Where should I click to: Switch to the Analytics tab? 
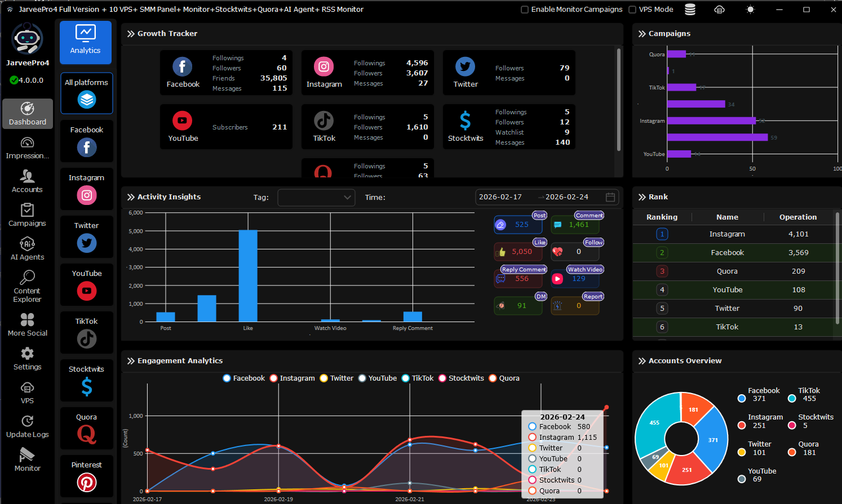(x=86, y=42)
